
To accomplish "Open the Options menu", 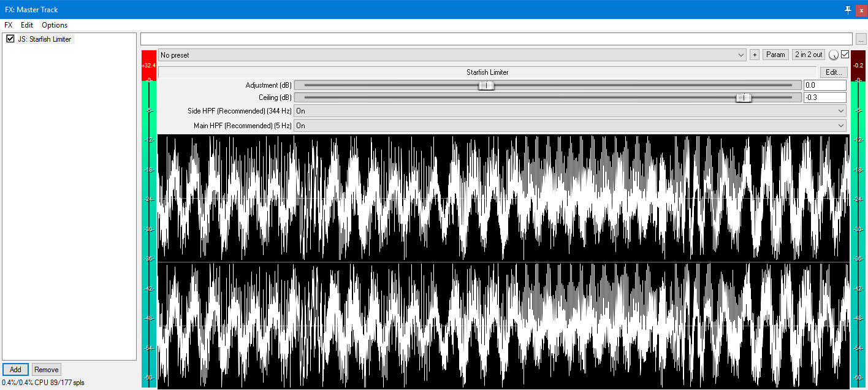I will tap(55, 25).
